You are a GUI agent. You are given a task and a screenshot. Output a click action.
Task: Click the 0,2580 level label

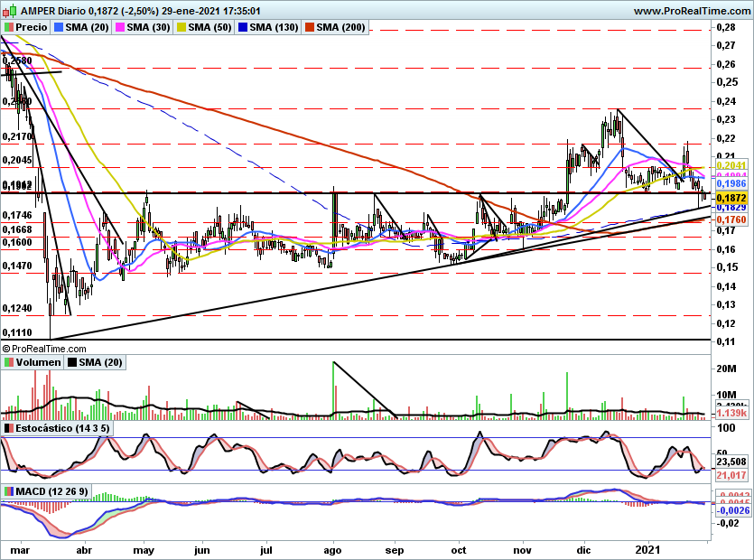click(x=17, y=61)
